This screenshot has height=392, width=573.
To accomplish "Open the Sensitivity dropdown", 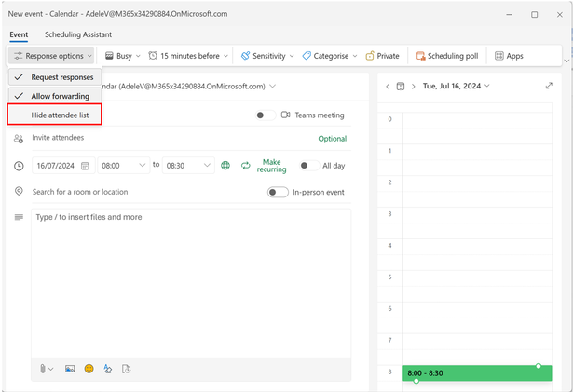I will coord(267,56).
